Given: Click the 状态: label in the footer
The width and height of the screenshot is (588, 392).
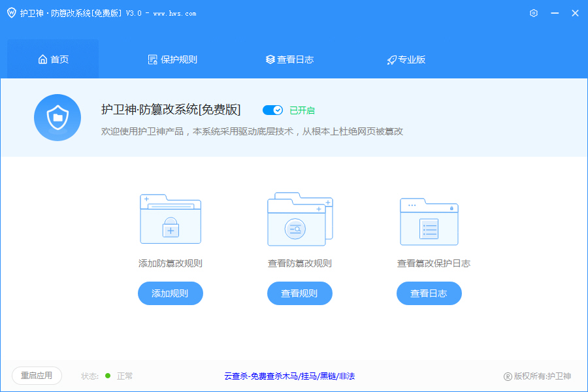Looking at the screenshot, I should pos(90,376).
